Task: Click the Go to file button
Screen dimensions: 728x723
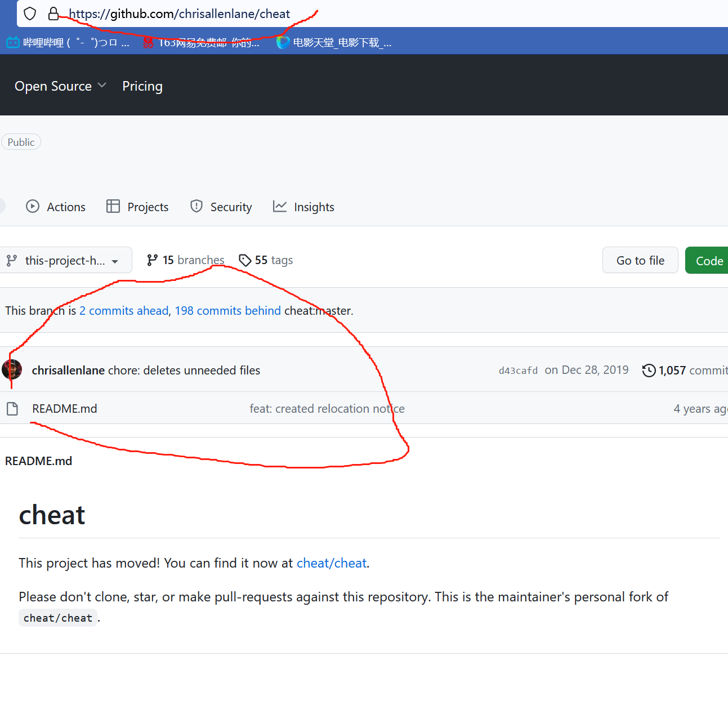Action: 640,260
